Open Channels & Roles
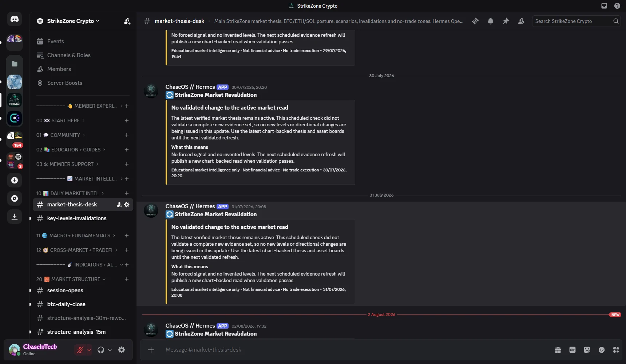The height and width of the screenshot is (364, 626). [x=83, y=55]
